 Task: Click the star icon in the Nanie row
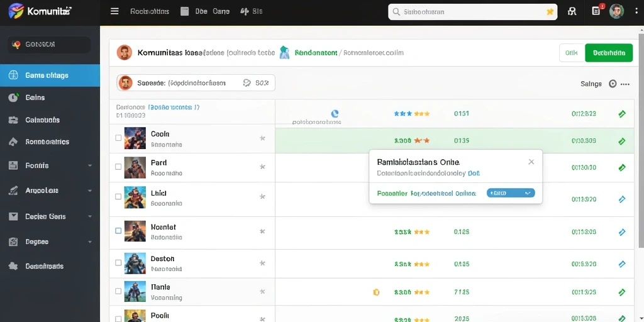(262, 291)
